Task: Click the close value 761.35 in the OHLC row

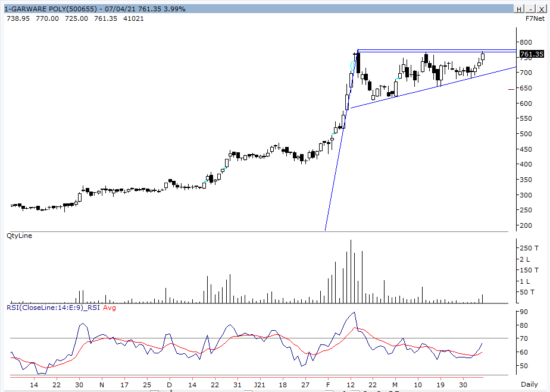Action: coord(105,18)
